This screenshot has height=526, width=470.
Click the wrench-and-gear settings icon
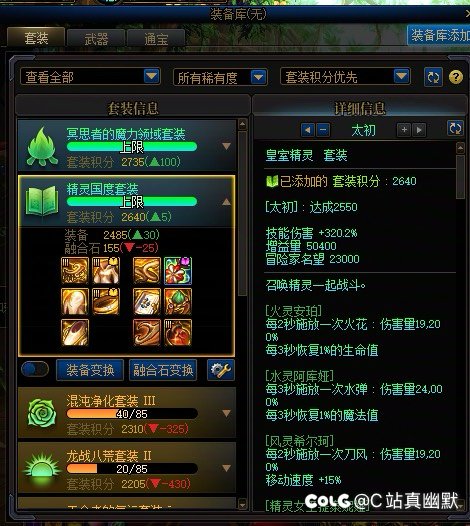220,370
